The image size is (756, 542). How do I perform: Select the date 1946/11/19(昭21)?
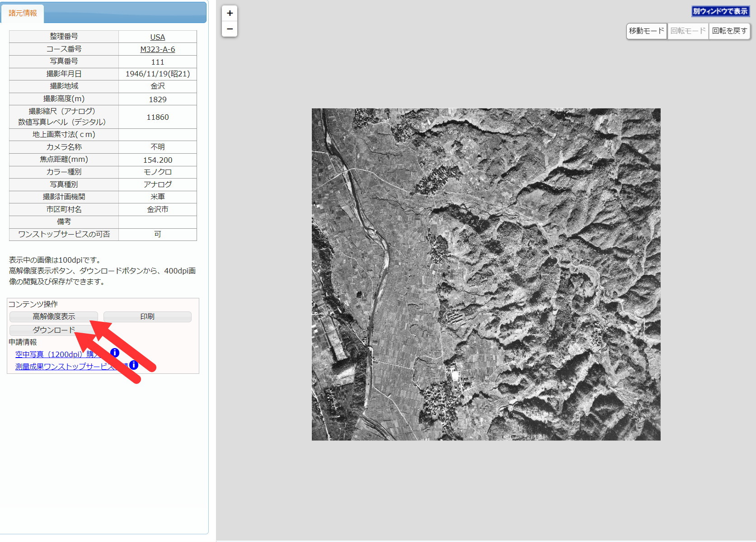click(x=158, y=74)
